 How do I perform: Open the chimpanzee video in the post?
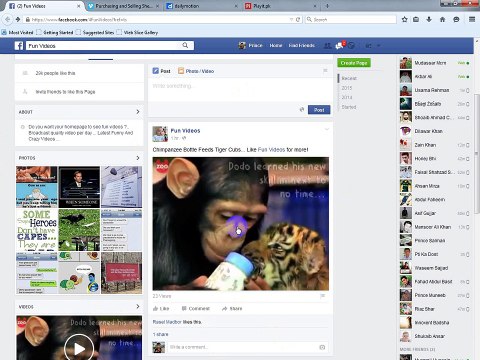[x=241, y=224]
